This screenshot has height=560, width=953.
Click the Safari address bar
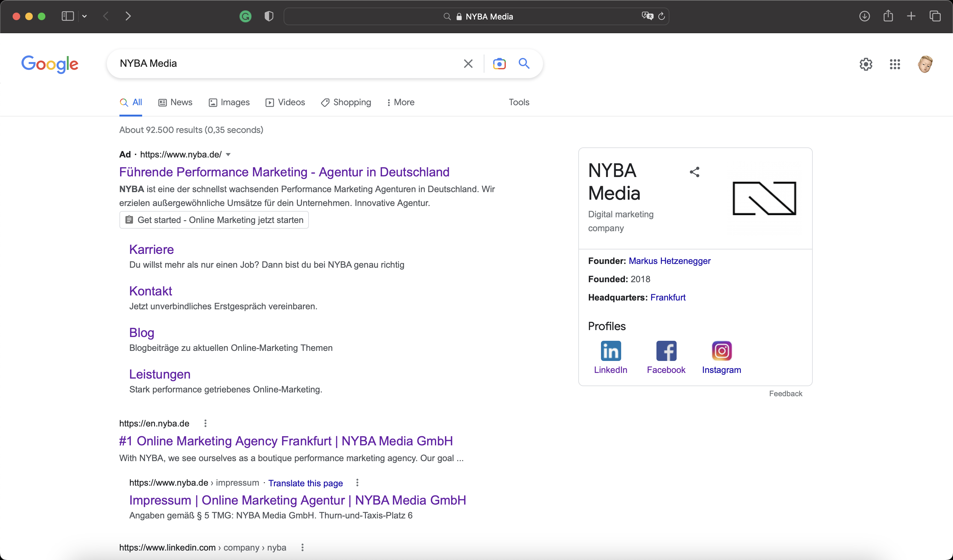pyautogui.click(x=477, y=16)
